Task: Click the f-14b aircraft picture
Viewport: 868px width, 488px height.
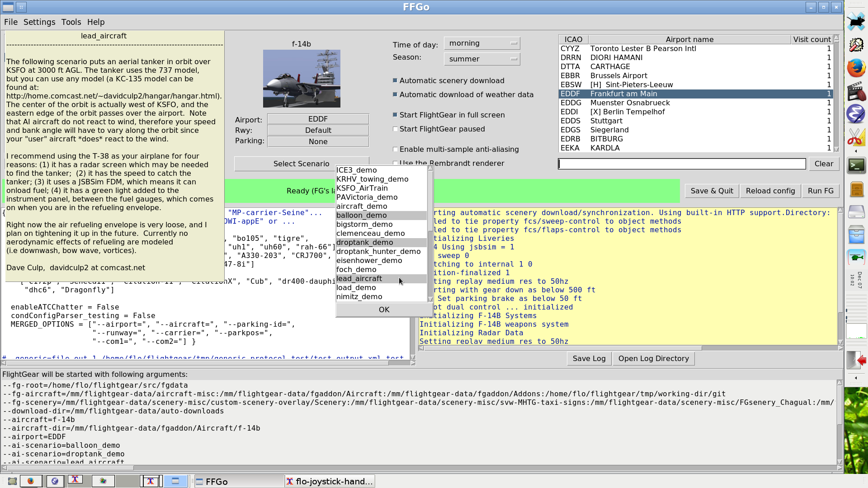Action: tap(302, 79)
